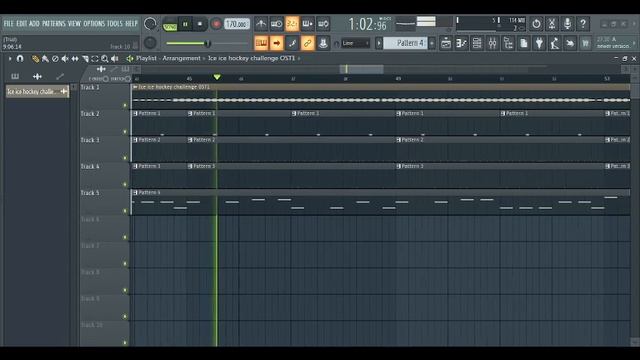Open the Line snap dropdown
The width and height of the screenshot is (640, 360).
356,43
